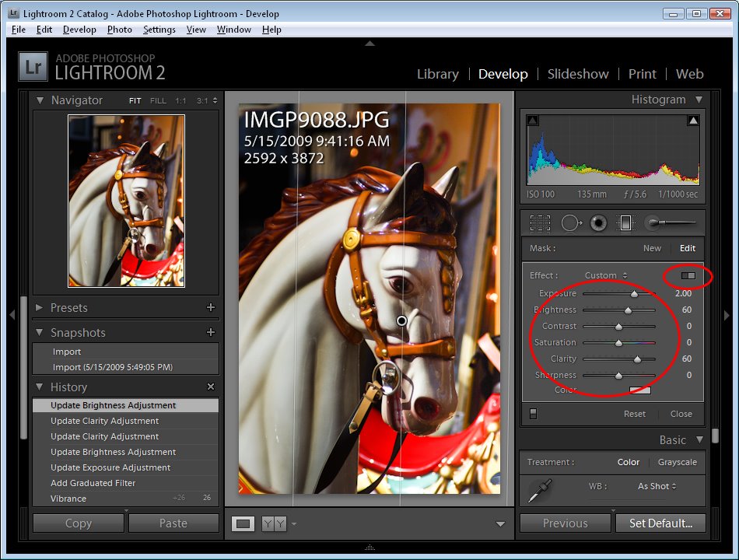Image resolution: width=739 pixels, height=560 pixels.
Task: Pick the White Balance eyedropper tool
Action: (x=540, y=491)
